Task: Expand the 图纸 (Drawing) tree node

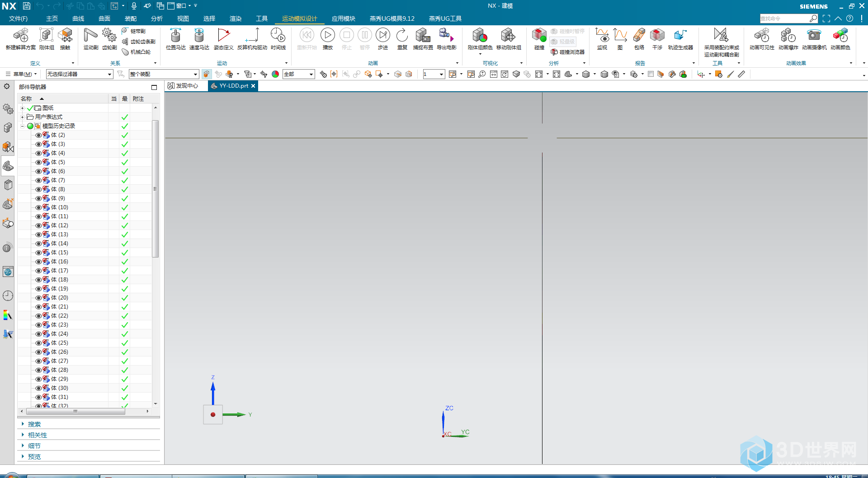Action: coord(22,108)
